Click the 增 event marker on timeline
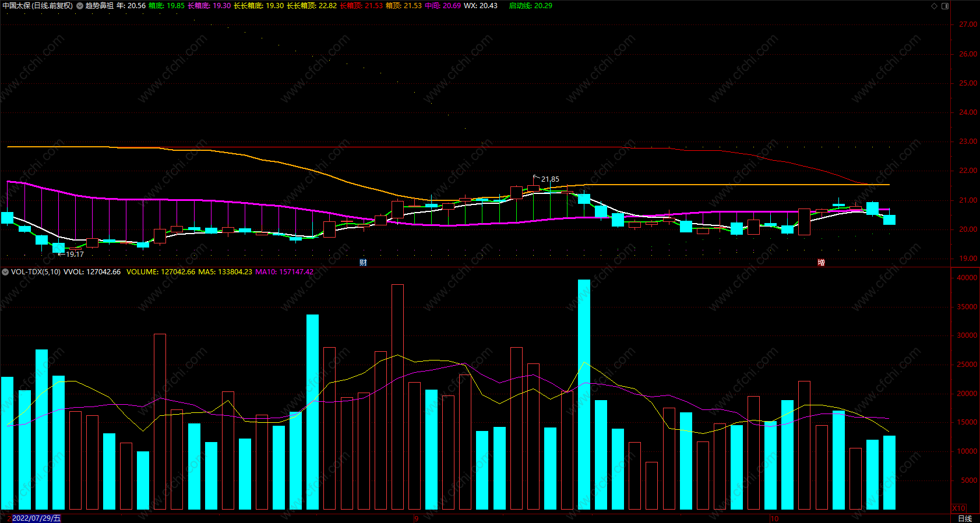 click(821, 263)
